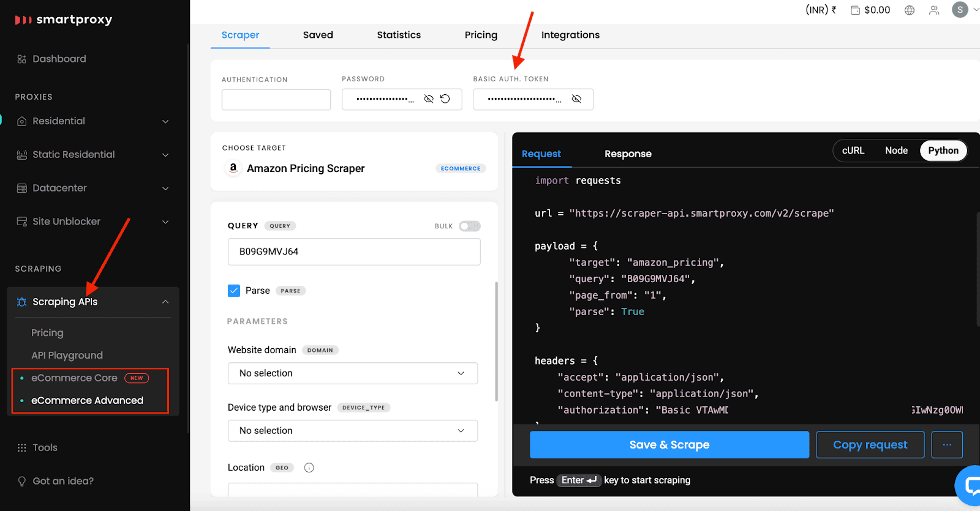
Task: Select Python code language
Action: point(943,151)
